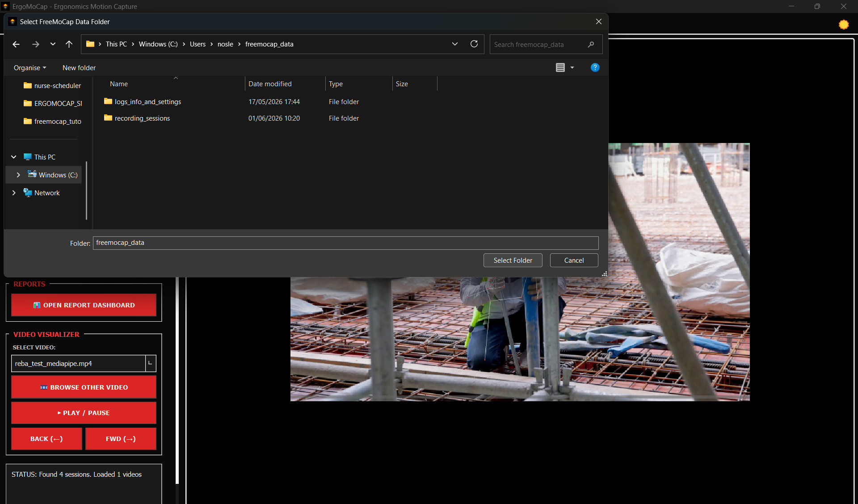858x504 pixels.
Task: Select the recording_sessions folder
Action: 142,118
